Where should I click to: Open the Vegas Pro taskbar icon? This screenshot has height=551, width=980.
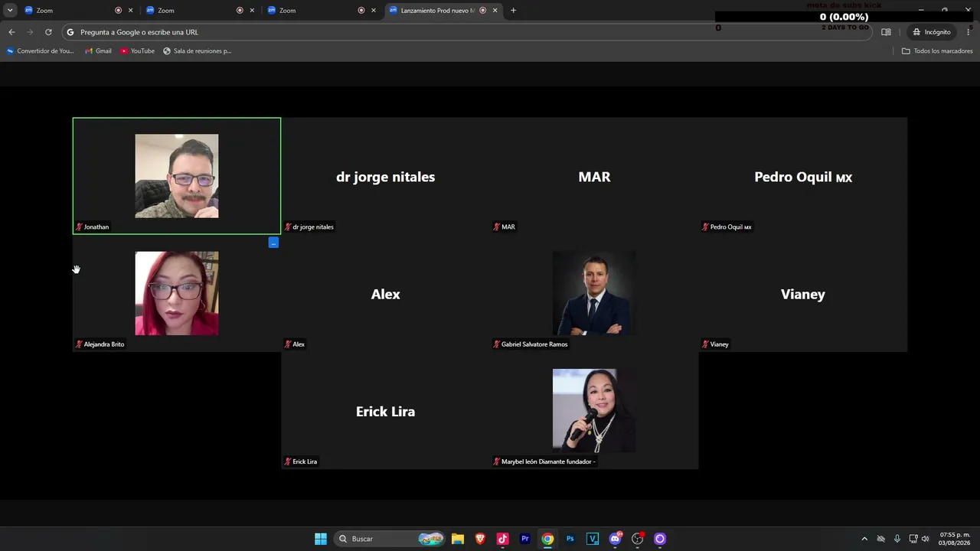(x=593, y=539)
